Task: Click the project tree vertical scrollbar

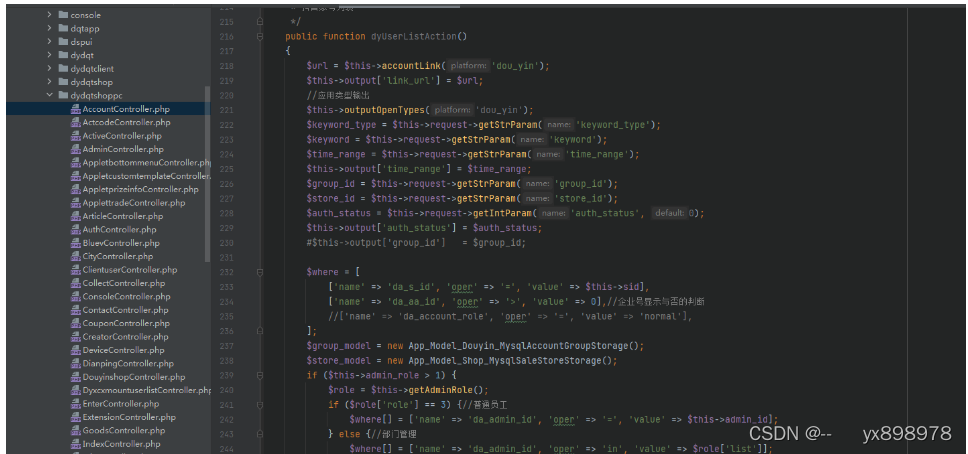Action: (207, 174)
